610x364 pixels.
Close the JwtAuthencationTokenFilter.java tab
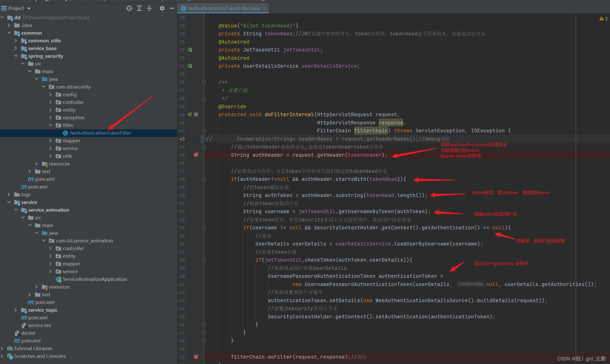pos(264,8)
